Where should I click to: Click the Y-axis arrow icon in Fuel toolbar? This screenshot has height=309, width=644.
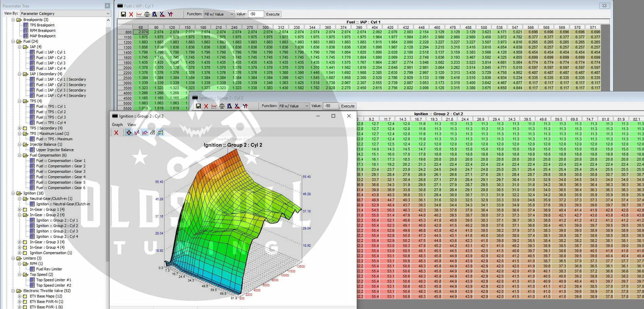tap(170, 14)
